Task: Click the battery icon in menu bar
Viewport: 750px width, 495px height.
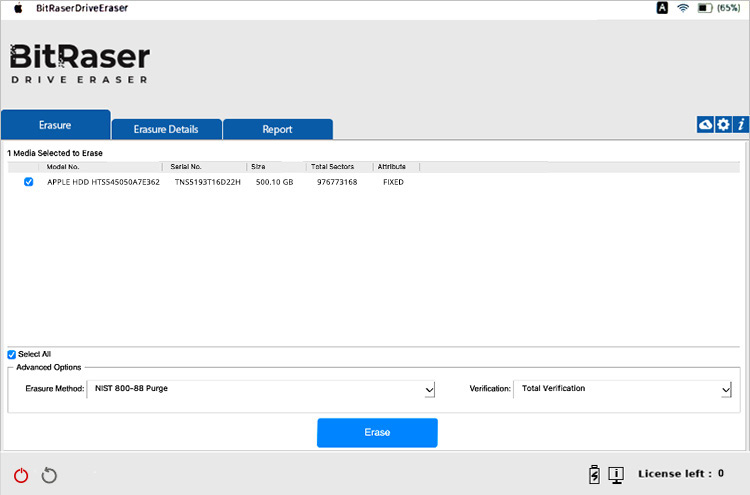Action: (705, 8)
